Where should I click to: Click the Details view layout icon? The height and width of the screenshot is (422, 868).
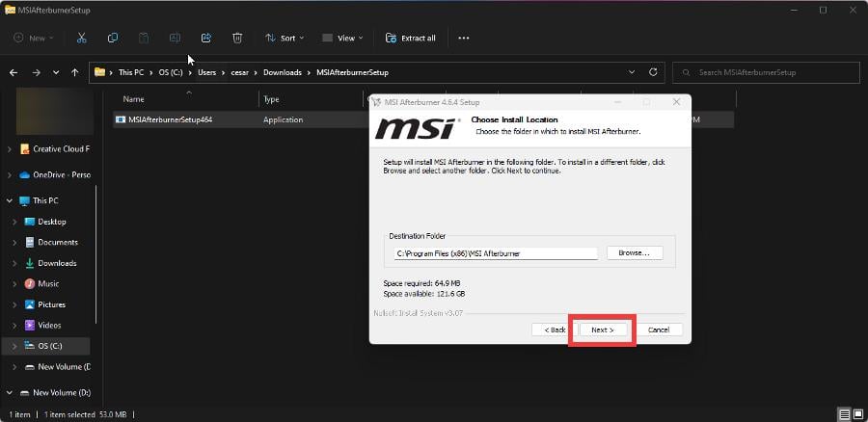tap(844, 413)
